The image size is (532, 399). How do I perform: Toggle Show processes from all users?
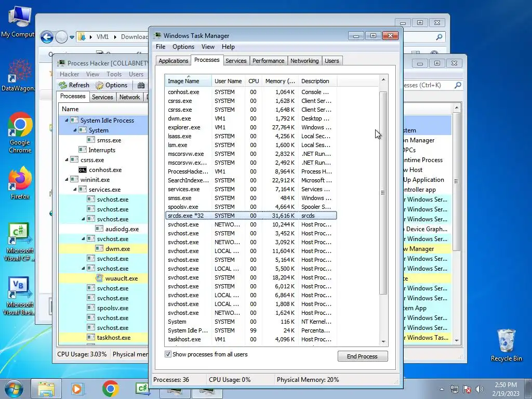(x=168, y=354)
